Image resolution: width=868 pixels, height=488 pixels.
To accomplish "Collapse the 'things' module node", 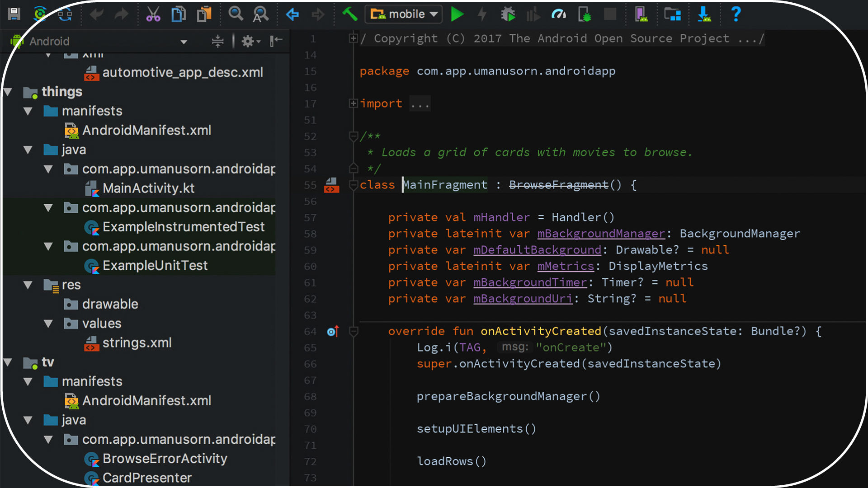I will coord(8,92).
